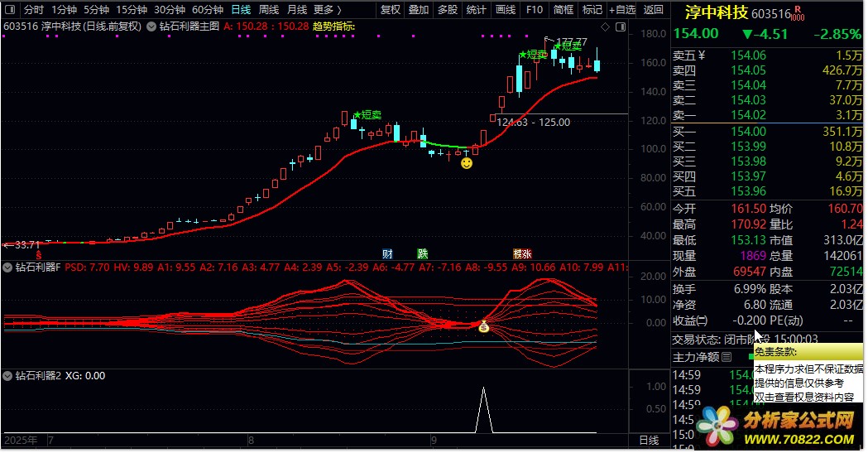Image resolution: width=868 pixels, height=453 pixels.
Task: Click 最高 value 170.92
Action: pyautogui.click(x=748, y=224)
